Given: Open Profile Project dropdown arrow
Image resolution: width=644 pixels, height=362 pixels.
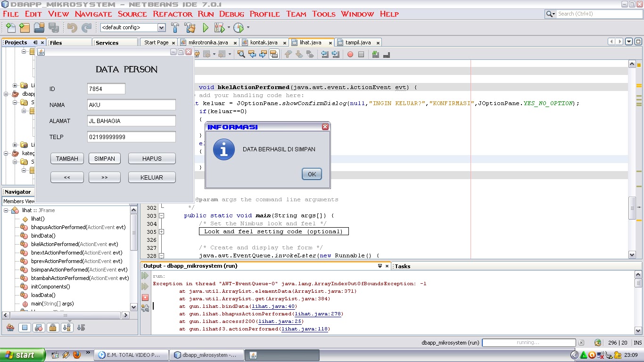Looking at the screenshot, I should [248, 27].
